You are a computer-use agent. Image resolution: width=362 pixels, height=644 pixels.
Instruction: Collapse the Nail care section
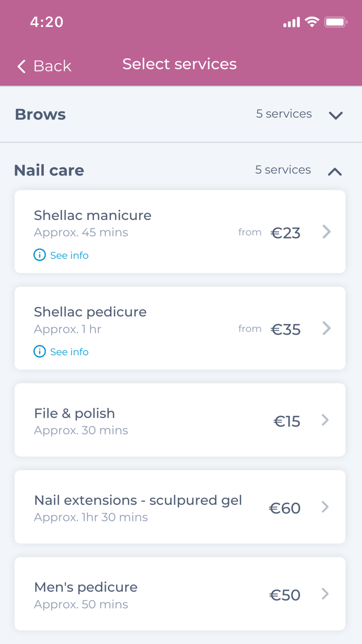[335, 171]
